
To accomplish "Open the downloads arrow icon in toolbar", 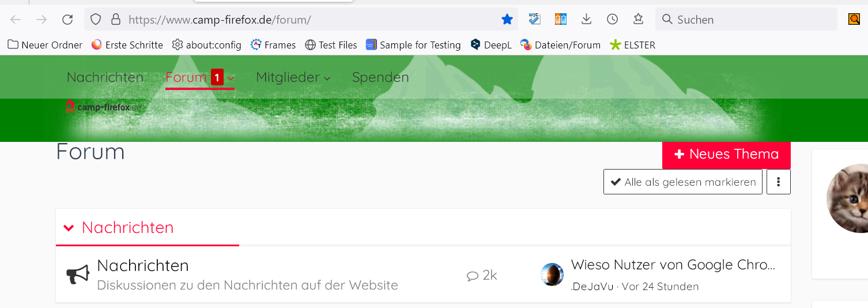I will click(586, 20).
